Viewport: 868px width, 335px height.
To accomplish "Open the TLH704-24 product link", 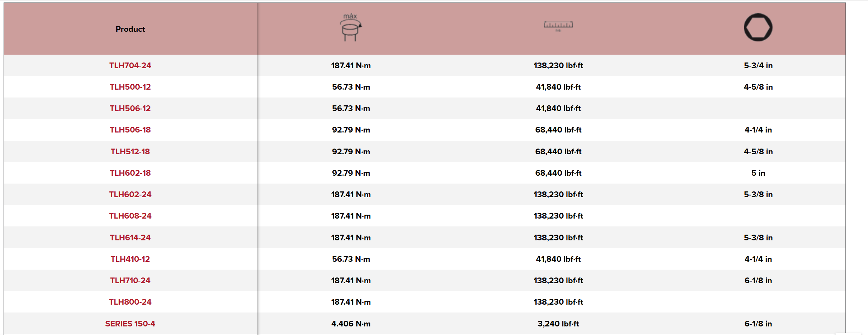I will [x=130, y=65].
